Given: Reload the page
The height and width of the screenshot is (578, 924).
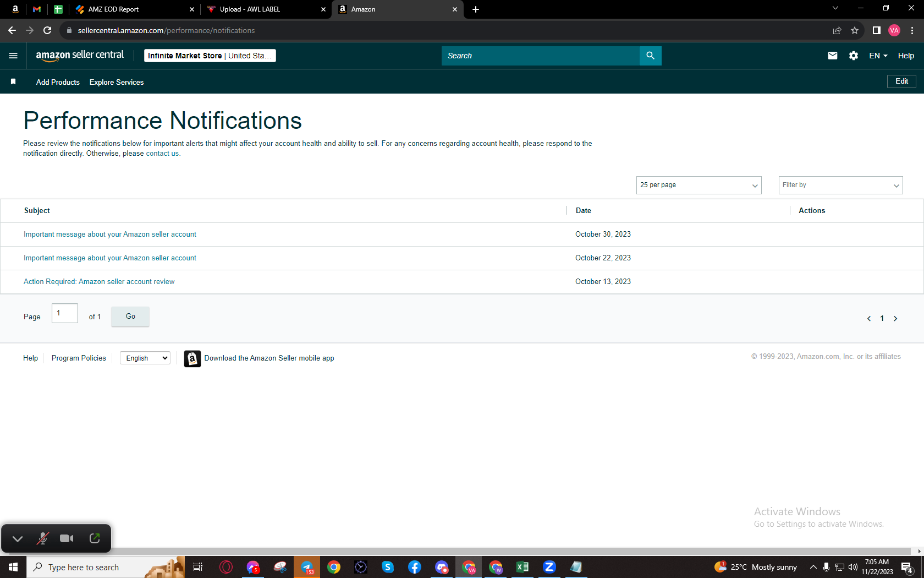Looking at the screenshot, I should coord(47,30).
